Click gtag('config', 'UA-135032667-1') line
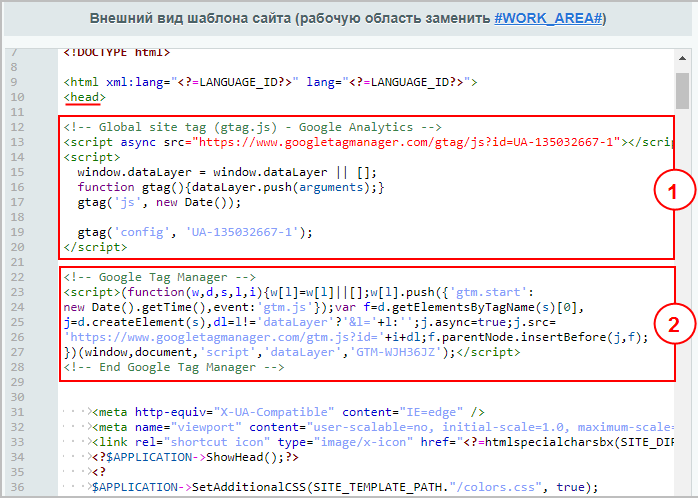698x498 pixels. click(x=195, y=232)
